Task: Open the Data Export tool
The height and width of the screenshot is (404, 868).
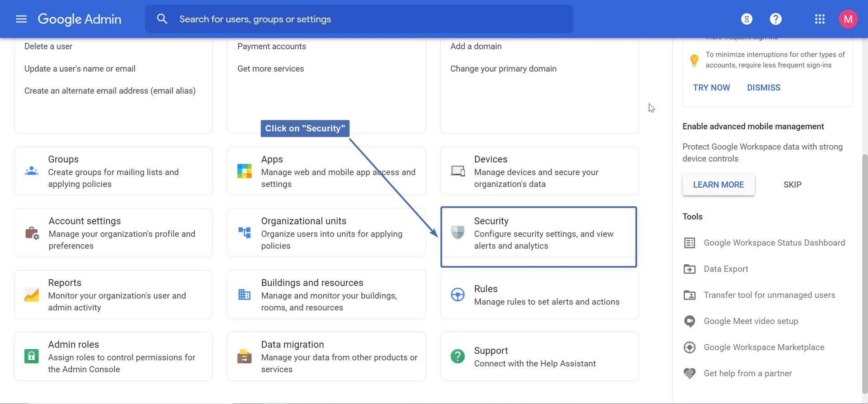Action: pos(726,269)
